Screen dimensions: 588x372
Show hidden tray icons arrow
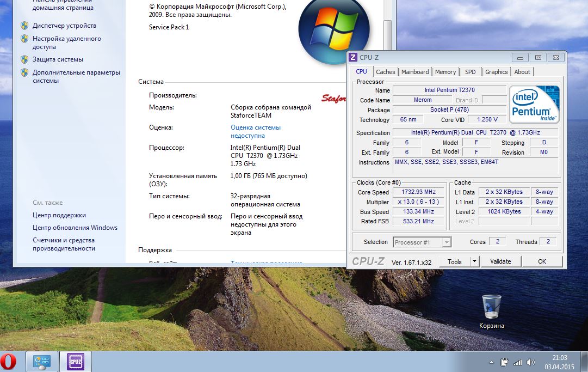point(492,362)
